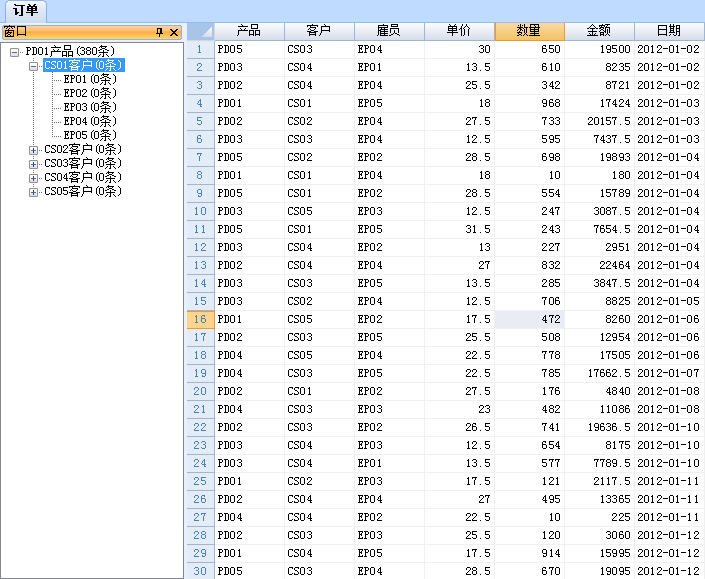
Task: Expand the CS05客户 (0条) node
Action: (33, 192)
